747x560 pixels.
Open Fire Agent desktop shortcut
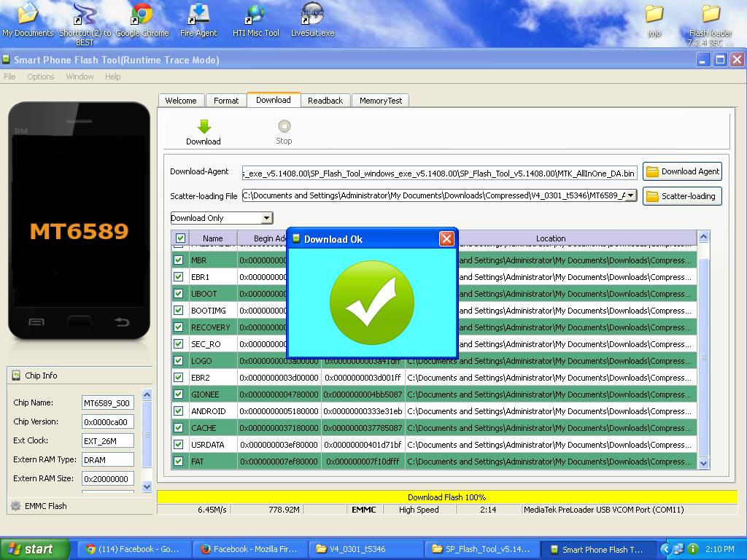198,15
